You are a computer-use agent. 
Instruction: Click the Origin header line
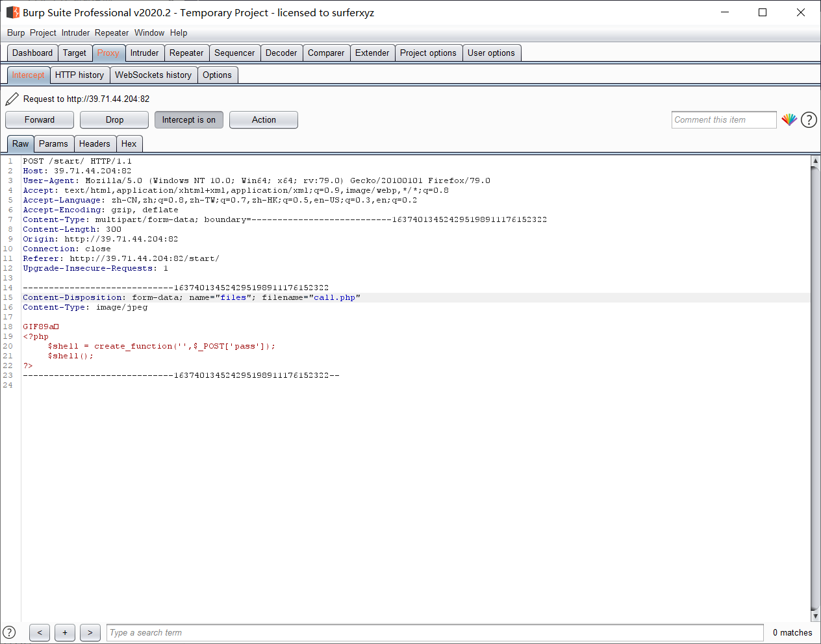coord(101,240)
